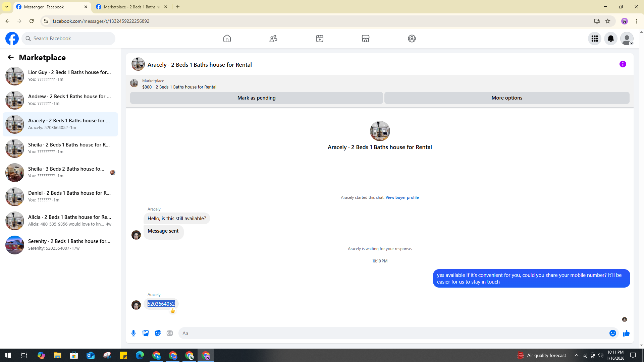Screen dimensions: 644x362
Task: Open the sticker picker icon
Action: (x=158, y=333)
